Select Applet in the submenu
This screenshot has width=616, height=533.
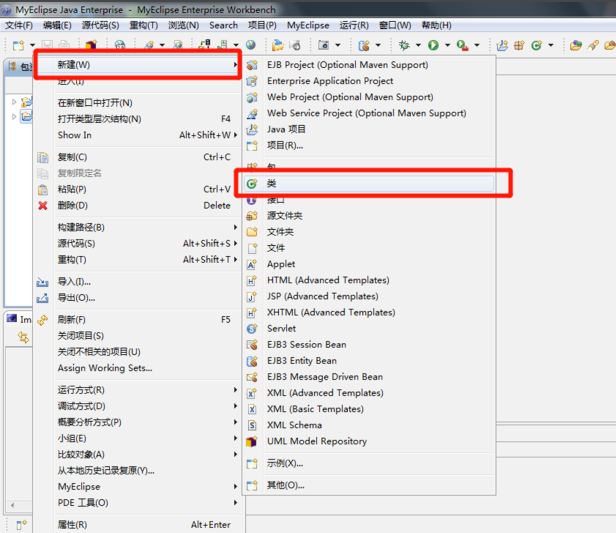(x=369, y=264)
